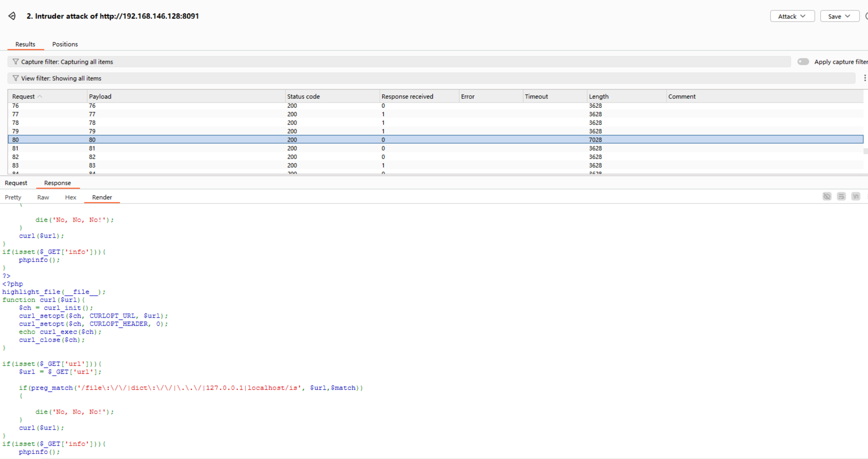Image resolution: width=868 pixels, height=459 pixels.
Task: Open the Hex response view
Action: [70, 197]
